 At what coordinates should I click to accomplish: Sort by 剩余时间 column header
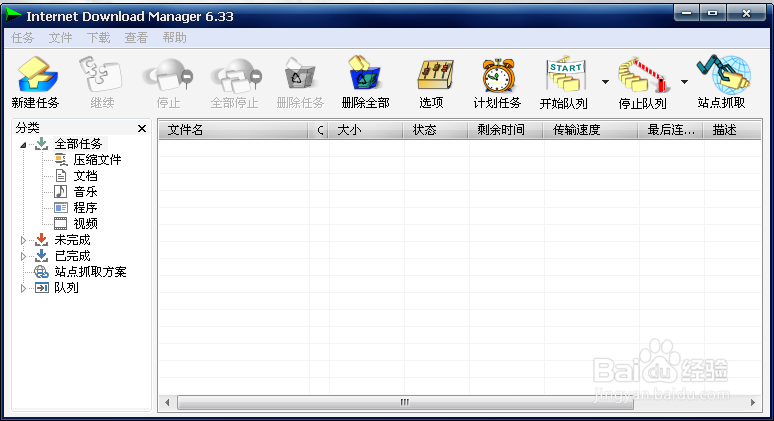506,130
